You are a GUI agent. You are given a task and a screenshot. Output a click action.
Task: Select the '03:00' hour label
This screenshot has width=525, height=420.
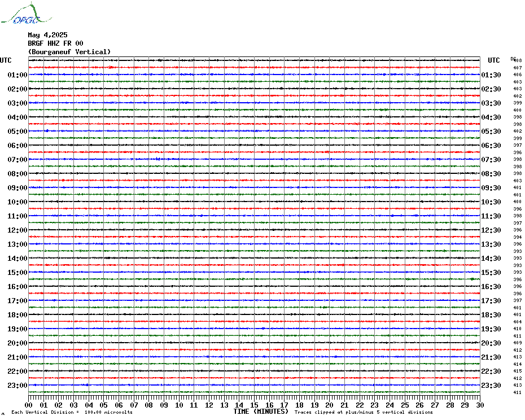[x=17, y=103]
